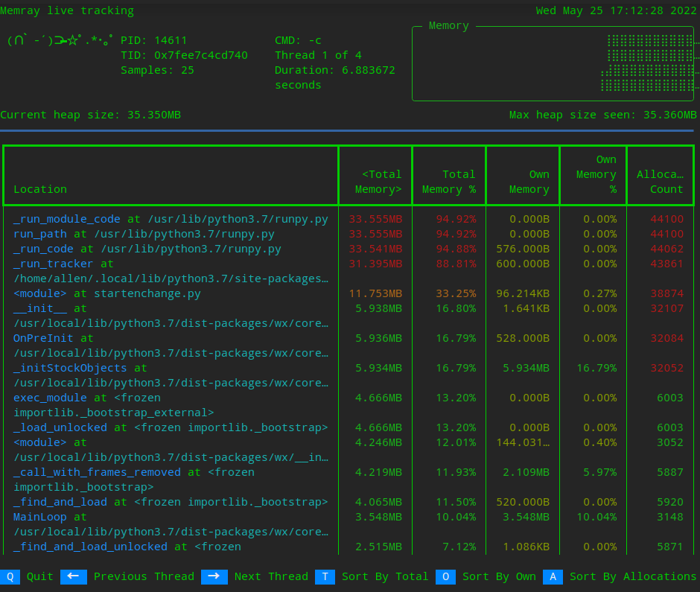Viewport: 700px width, 592px height.
Task: Select the Max heap size seen text
Action: [602, 115]
